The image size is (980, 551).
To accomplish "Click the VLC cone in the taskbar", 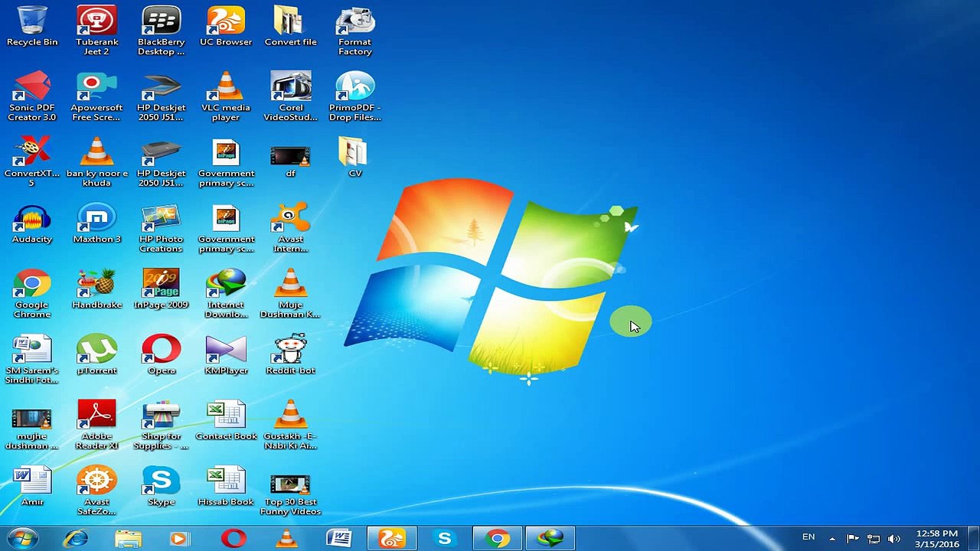I will (286, 539).
